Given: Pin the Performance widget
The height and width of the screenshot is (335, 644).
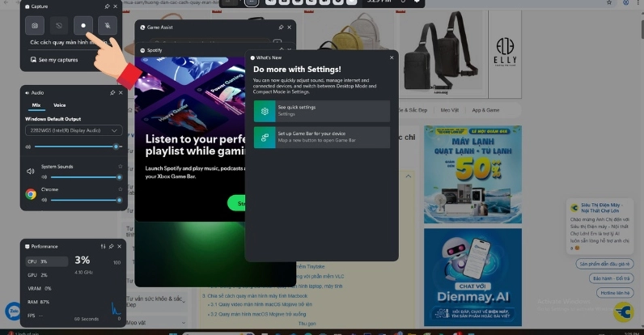Looking at the screenshot, I should (x=112, y=246).
